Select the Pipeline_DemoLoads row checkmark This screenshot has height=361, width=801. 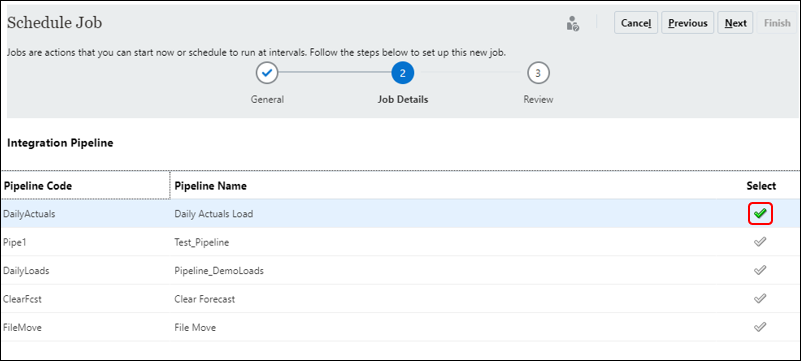[x=760, y=270]
